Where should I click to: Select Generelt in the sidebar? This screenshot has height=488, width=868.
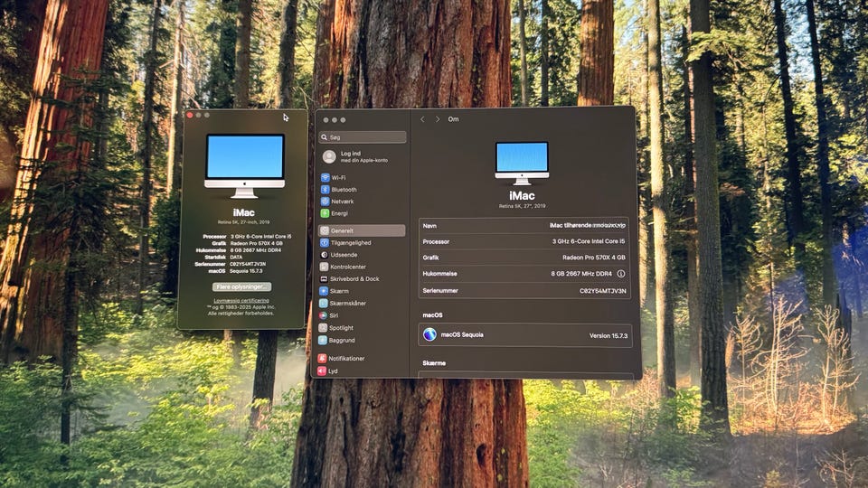362,230
